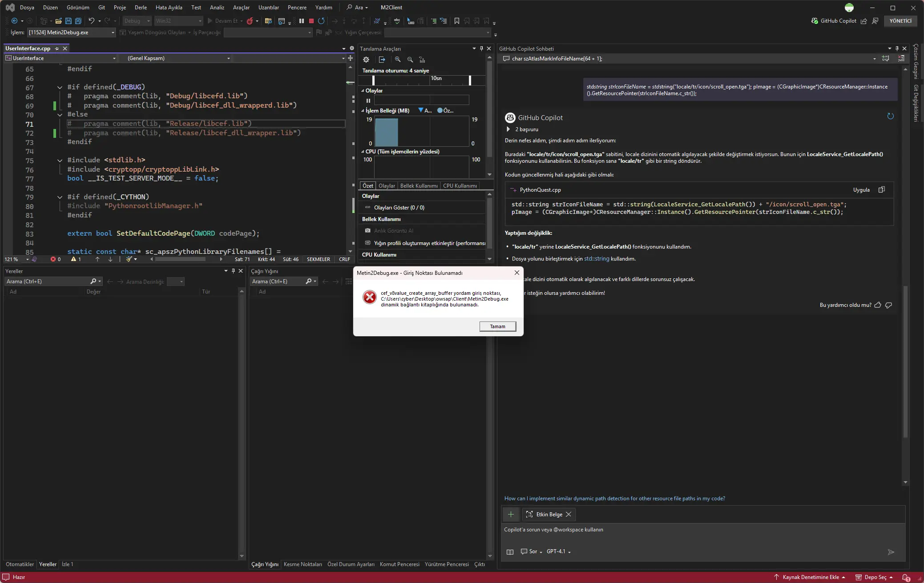924x583 pixels.
Task: Trigger the Hot Reload flame icon
Action: click(x=250, y=21)
